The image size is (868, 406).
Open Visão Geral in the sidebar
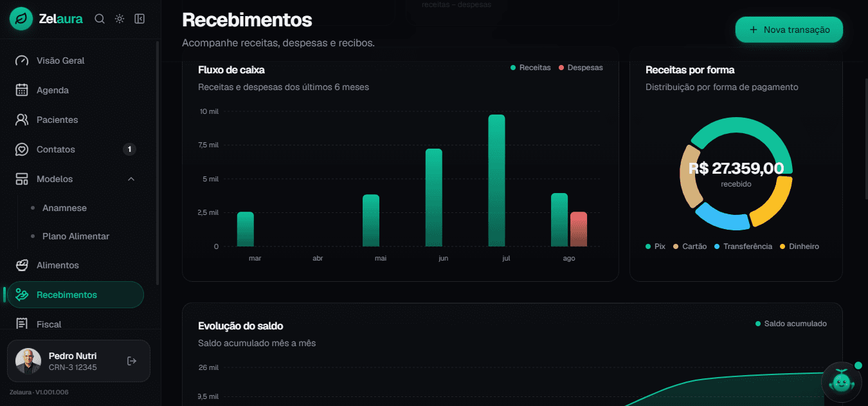coord(75,60)
